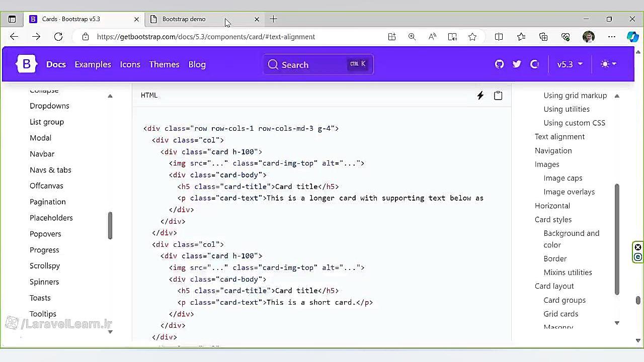644x362 pixels.
Task: Open Bootstrap GitHub repository
Action: 499,64
